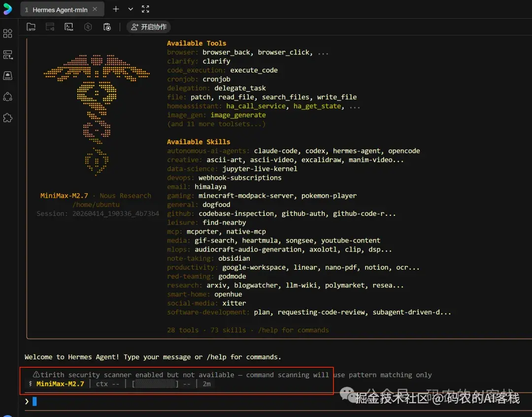532x417 pixels.
Task: Click the hexagon icon in the toolbar
Action: tap(88, 27)
